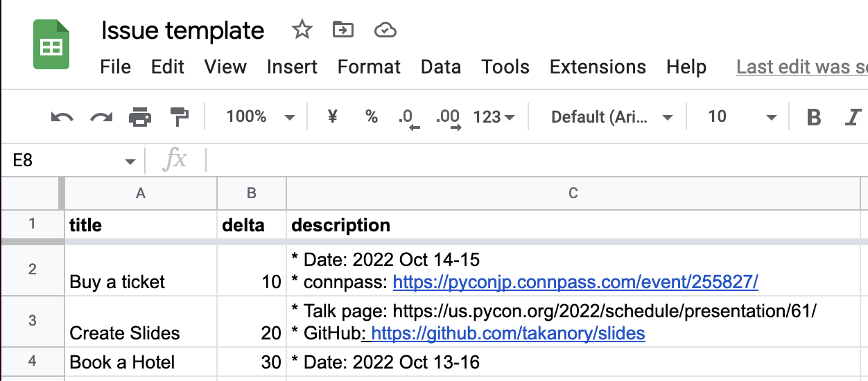Print the spreadsheet
Viewport: 868px width, 381px height.
(140, 117)
